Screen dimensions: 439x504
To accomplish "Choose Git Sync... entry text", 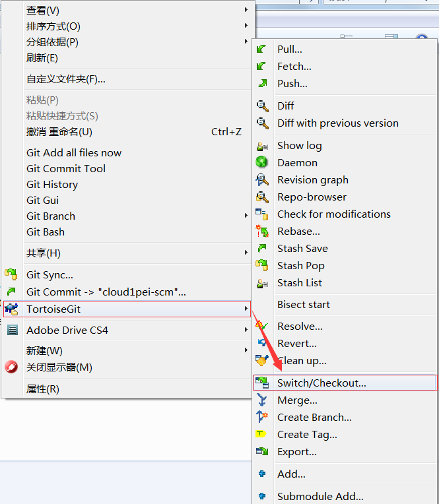I will 50,275.
